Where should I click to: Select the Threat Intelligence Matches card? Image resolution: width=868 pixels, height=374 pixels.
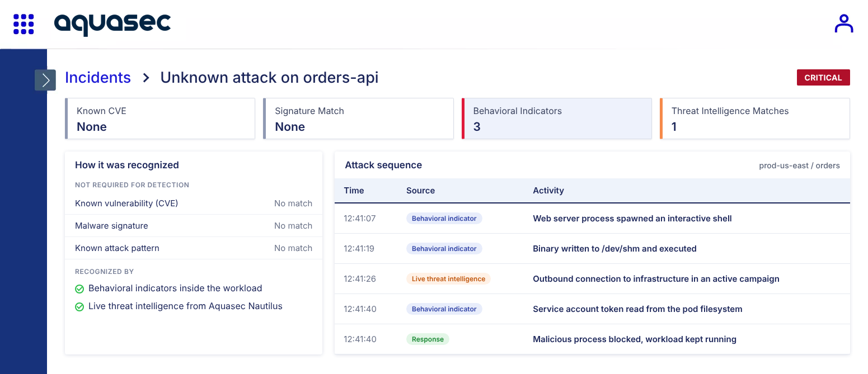(755, 119)
